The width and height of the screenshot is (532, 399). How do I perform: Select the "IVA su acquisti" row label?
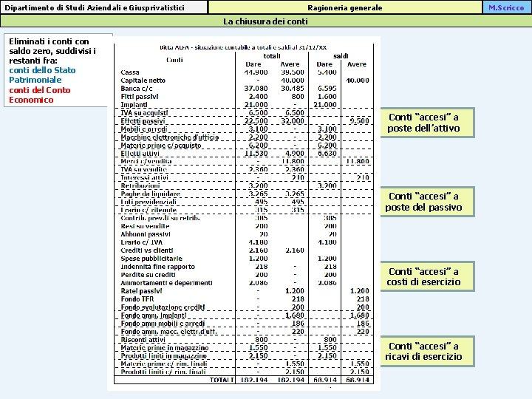(145, 113)
